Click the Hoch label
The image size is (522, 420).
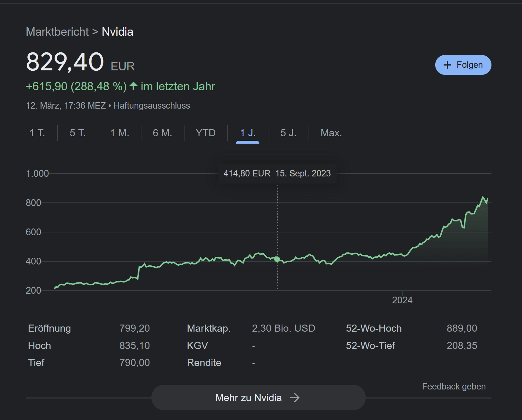(40, 345)
